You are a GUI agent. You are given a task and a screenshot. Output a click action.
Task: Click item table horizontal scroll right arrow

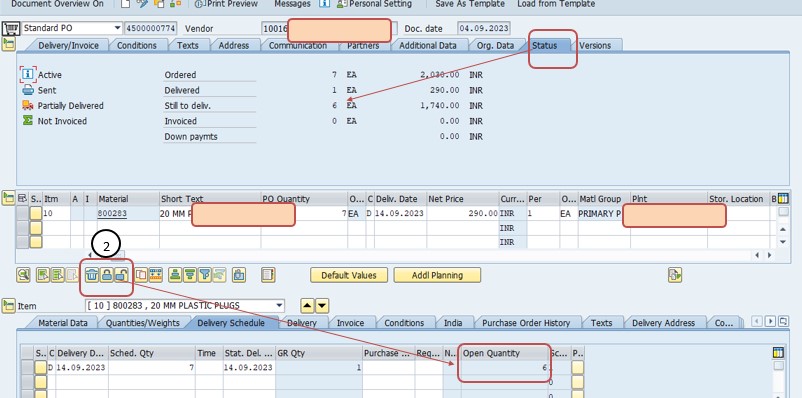click(770, 255)
